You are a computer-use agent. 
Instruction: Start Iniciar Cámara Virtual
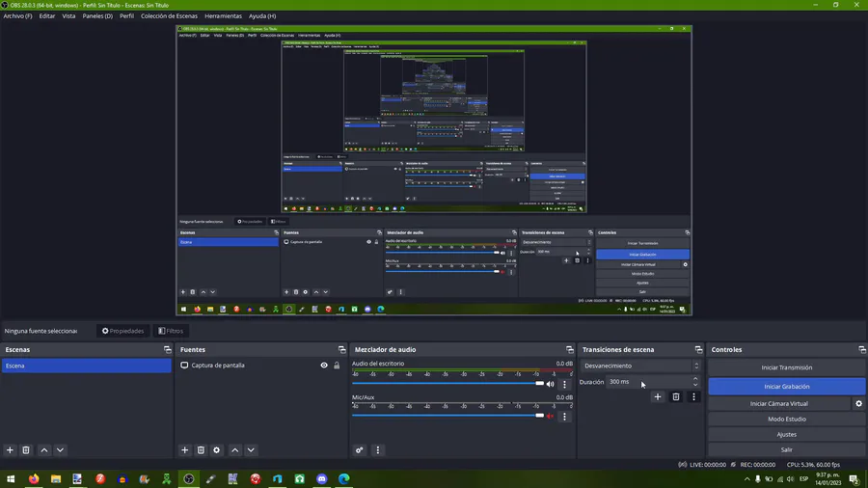pos(779,403)
